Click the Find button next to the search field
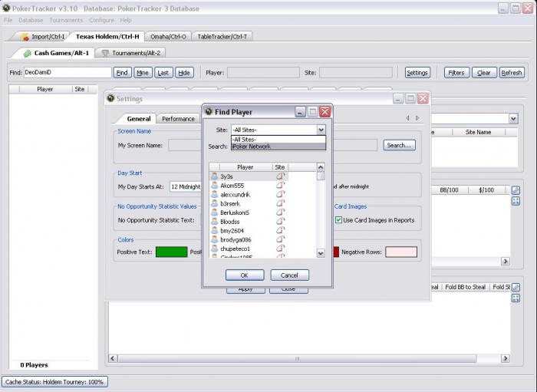This screenshot has height=392, width=537. tap(122, 73)
